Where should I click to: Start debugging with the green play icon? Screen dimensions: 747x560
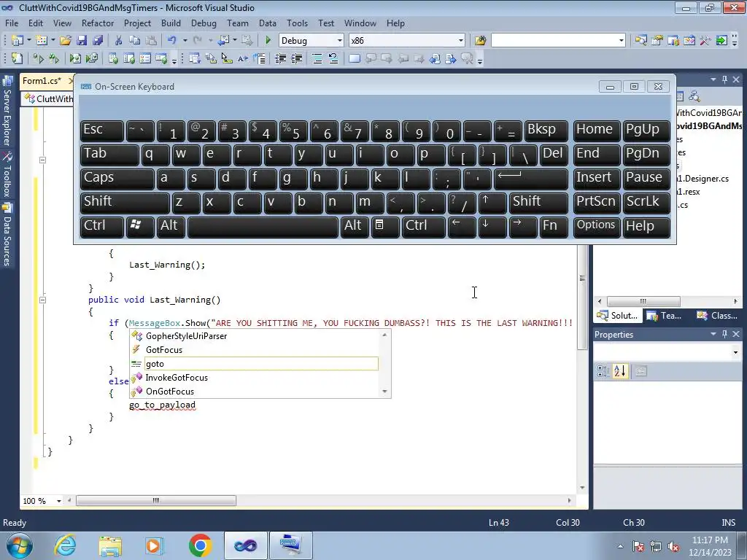(268, 41)
